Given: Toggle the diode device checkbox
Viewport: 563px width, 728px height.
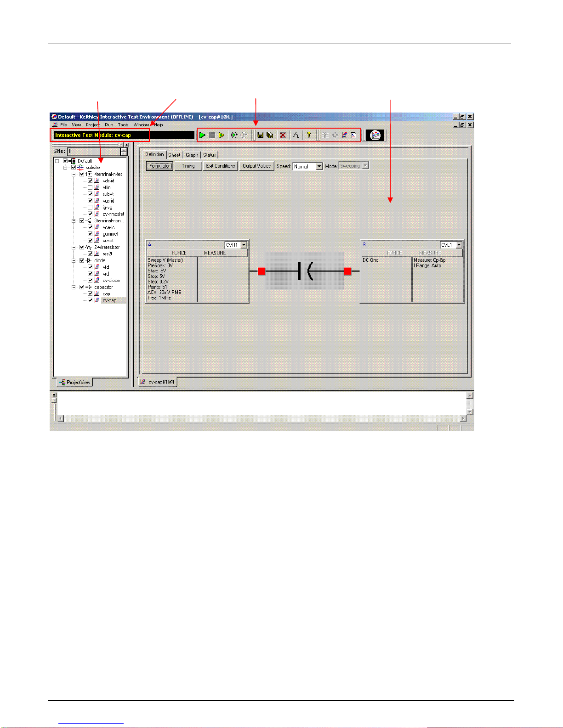Looking at the screenshot, I should point(82,260).
